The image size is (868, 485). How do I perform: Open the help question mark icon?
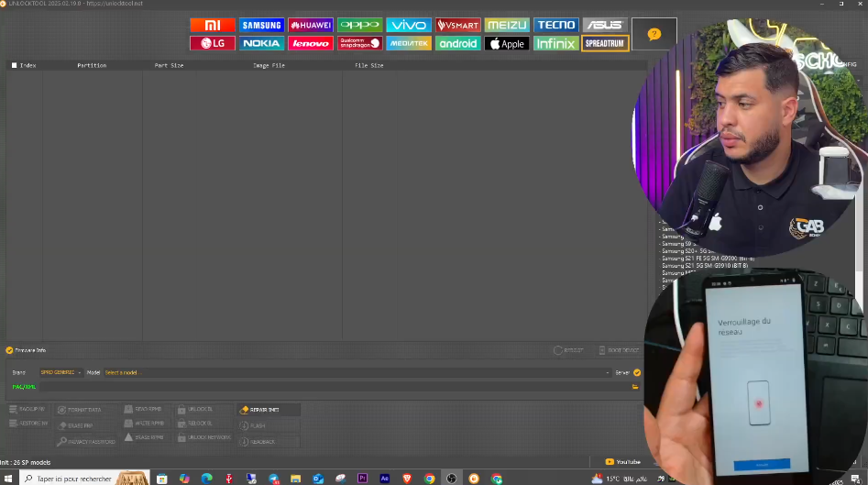pos(654,34)
